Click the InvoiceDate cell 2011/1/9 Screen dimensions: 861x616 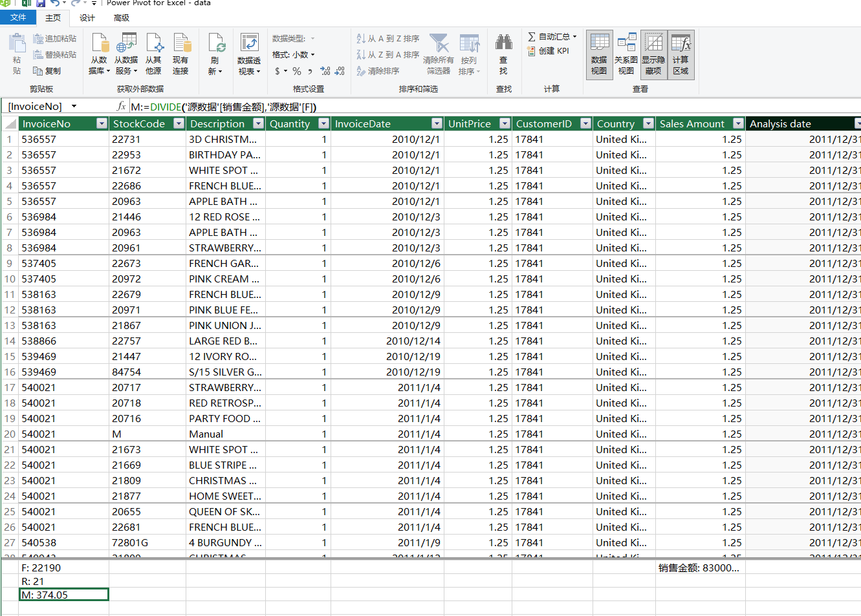[x=387, y=543]
